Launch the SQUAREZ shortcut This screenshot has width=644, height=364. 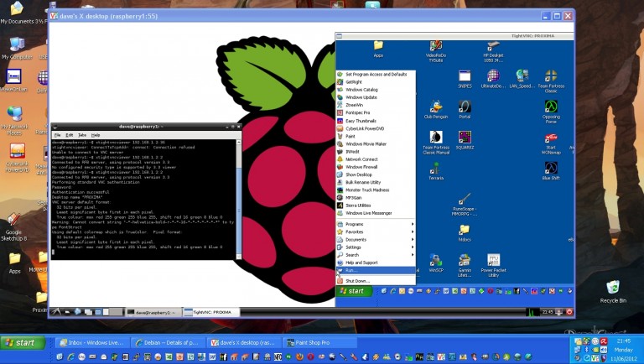pos(465,140)
